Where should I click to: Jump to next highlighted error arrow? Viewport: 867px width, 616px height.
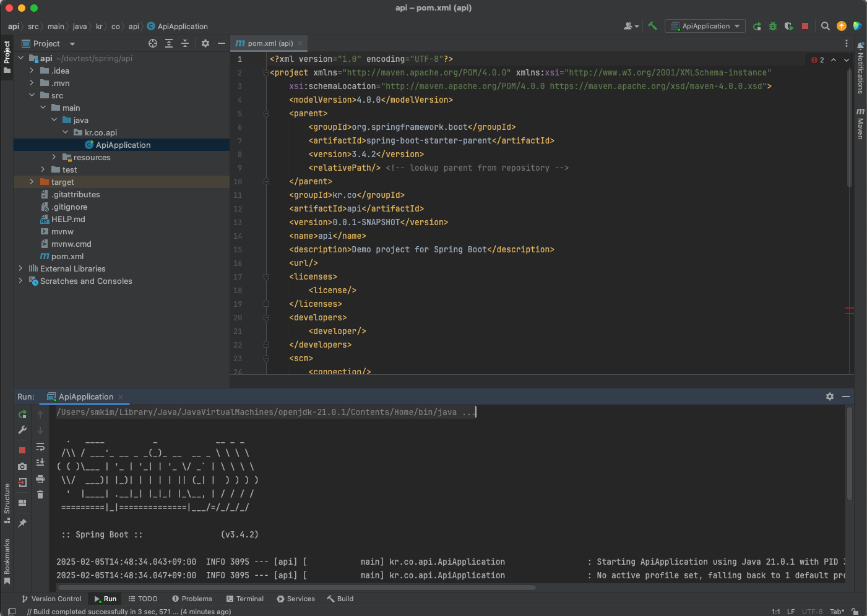pos(847,60)
